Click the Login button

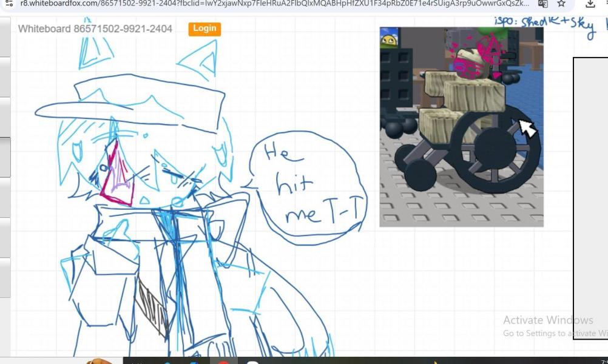coord(204,29)
